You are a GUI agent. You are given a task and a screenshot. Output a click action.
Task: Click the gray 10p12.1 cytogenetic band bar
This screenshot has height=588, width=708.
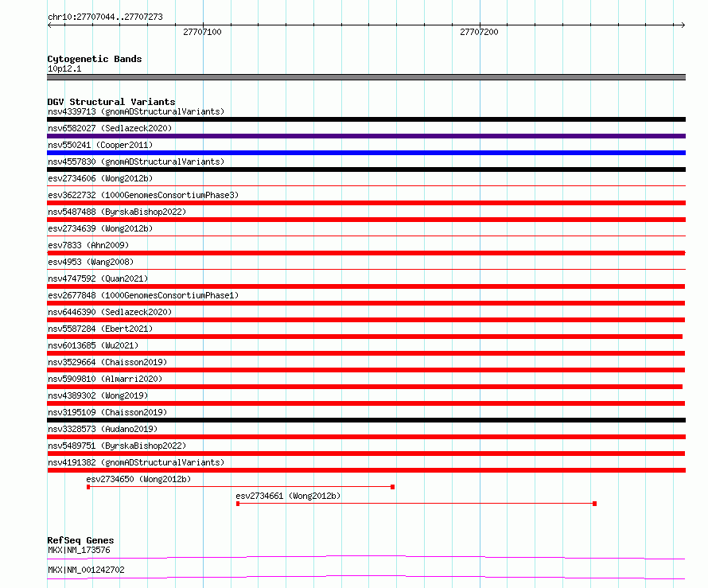click(366, 77)
